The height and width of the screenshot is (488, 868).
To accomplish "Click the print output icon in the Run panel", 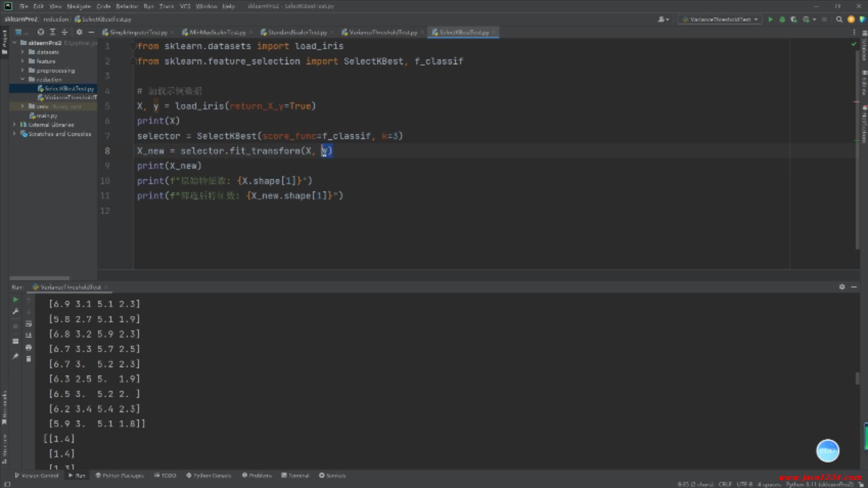I will point(28,347).
